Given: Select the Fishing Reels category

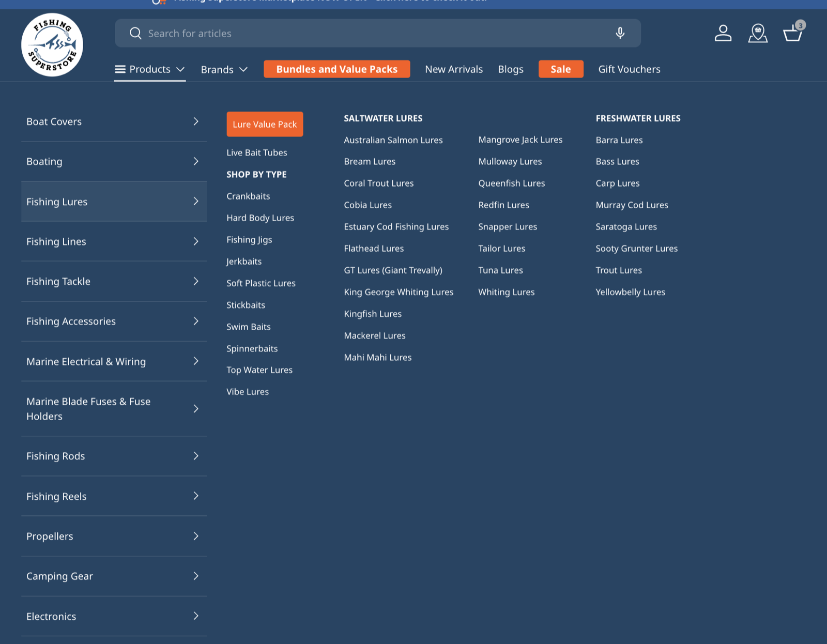Looking at the screenshot, I should pyautogui.click(x=114, y=496).
